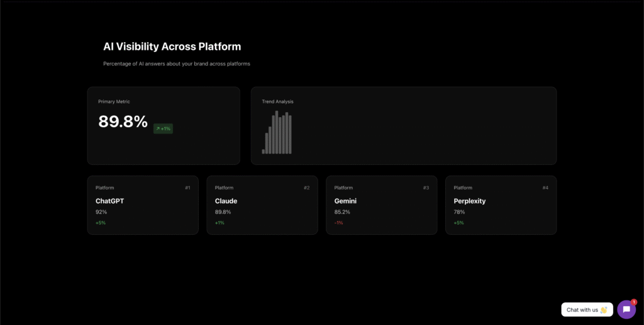Click the last bar of trend chart
The image size is (644, 325).
[x=290, y=135]
